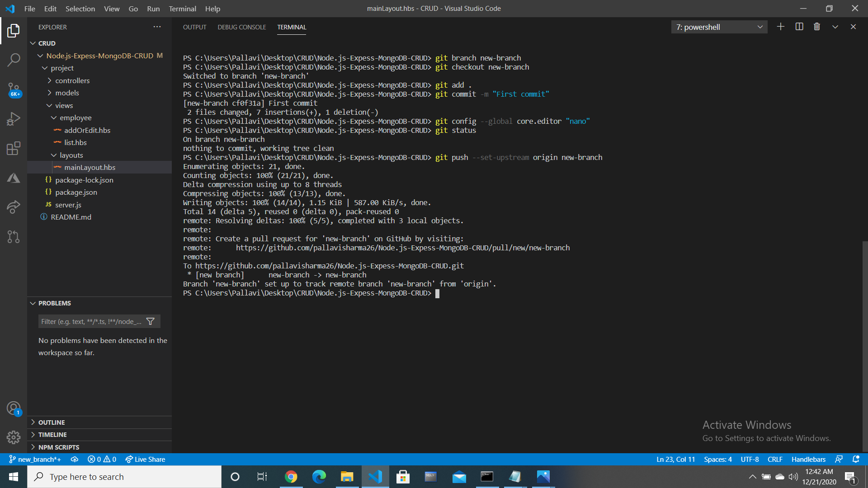Open Explorer more actions ellipsis
The width and height of the screenshot is (868, 488).
pos(157,27)
